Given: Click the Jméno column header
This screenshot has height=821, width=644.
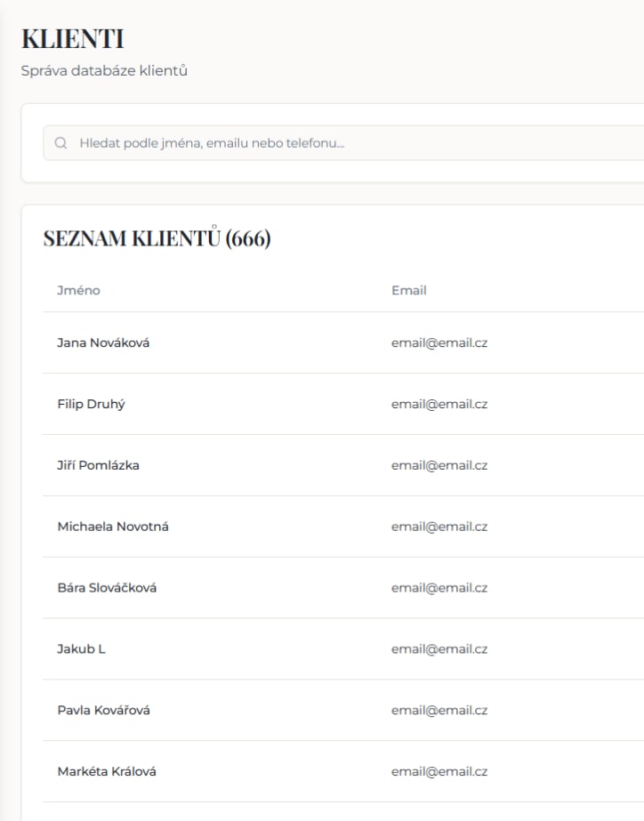Looking at the screenshot, I should [78, 290].
